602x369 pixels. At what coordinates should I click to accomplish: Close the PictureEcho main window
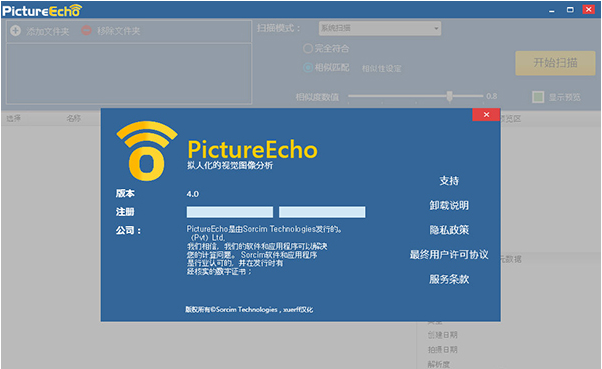588,10
